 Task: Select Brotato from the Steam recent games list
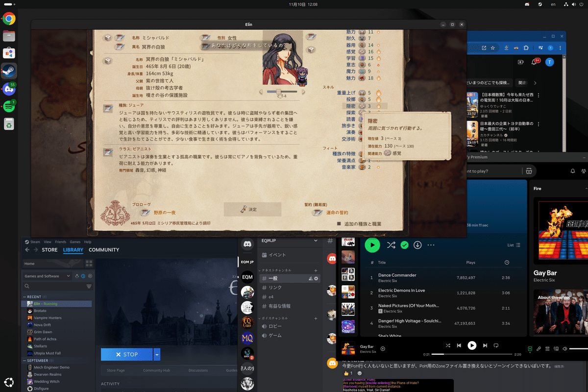point(39,310)
